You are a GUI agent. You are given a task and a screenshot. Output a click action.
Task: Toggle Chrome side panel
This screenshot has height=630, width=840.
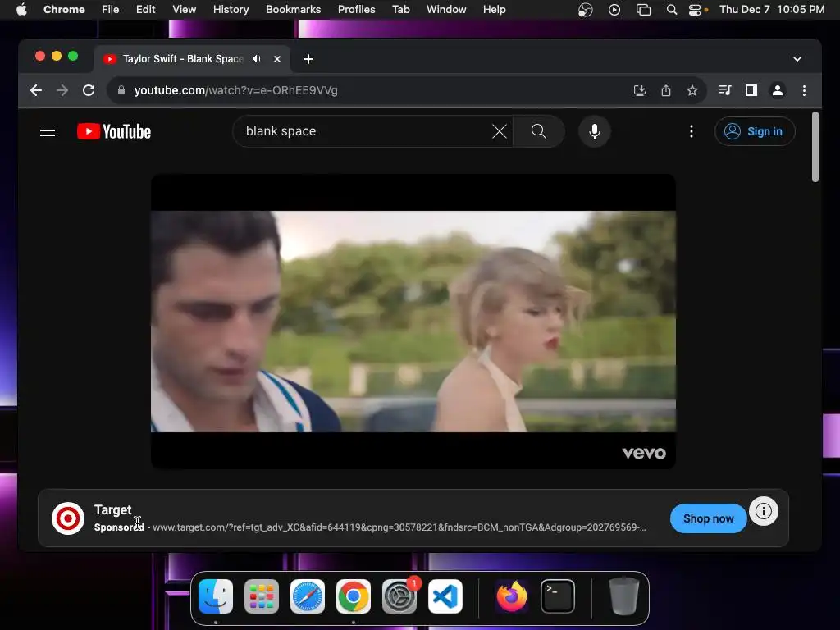point(751,90)
